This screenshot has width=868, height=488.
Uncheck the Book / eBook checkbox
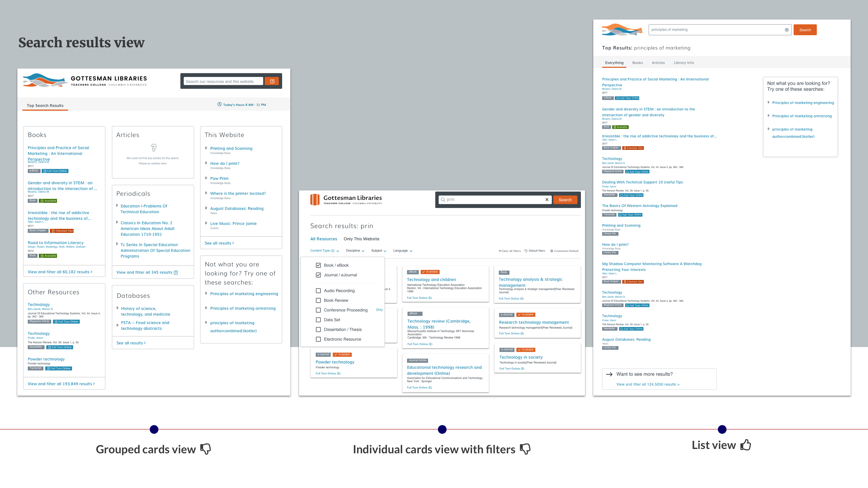[x=318, y=265]
